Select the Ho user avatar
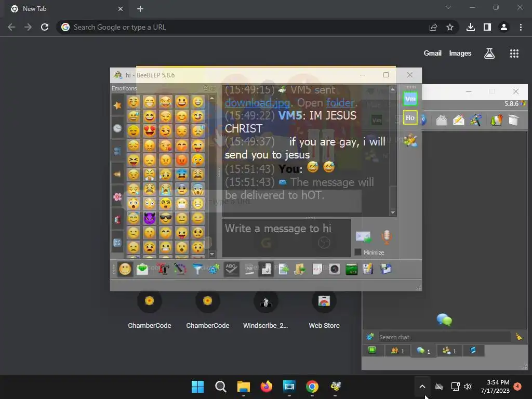Screen dimensions: 532x399 [410, 118]
